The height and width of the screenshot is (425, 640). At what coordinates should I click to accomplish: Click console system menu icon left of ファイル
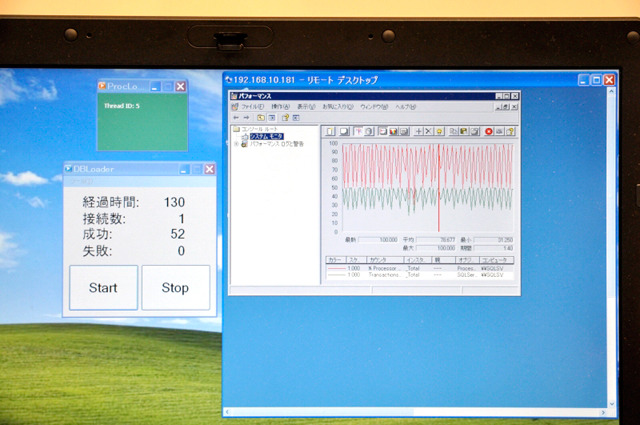234,107
